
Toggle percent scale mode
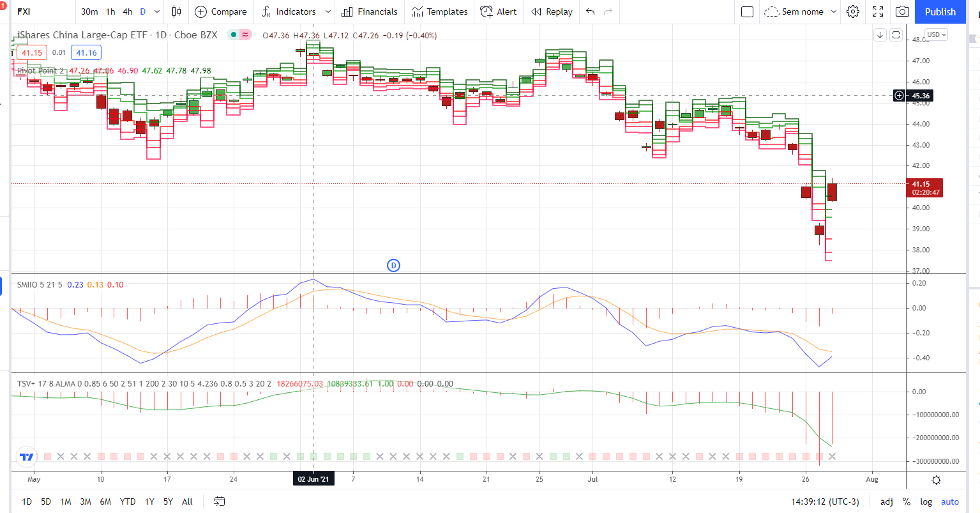pyautogui.click(x=907, y=502)
